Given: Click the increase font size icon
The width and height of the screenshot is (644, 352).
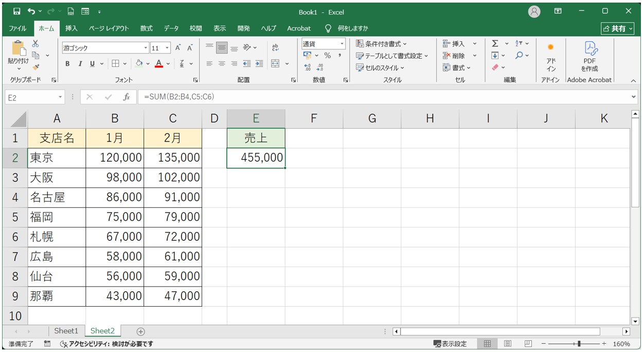Looking at the screenshot, I should click(x=178, y=48).
